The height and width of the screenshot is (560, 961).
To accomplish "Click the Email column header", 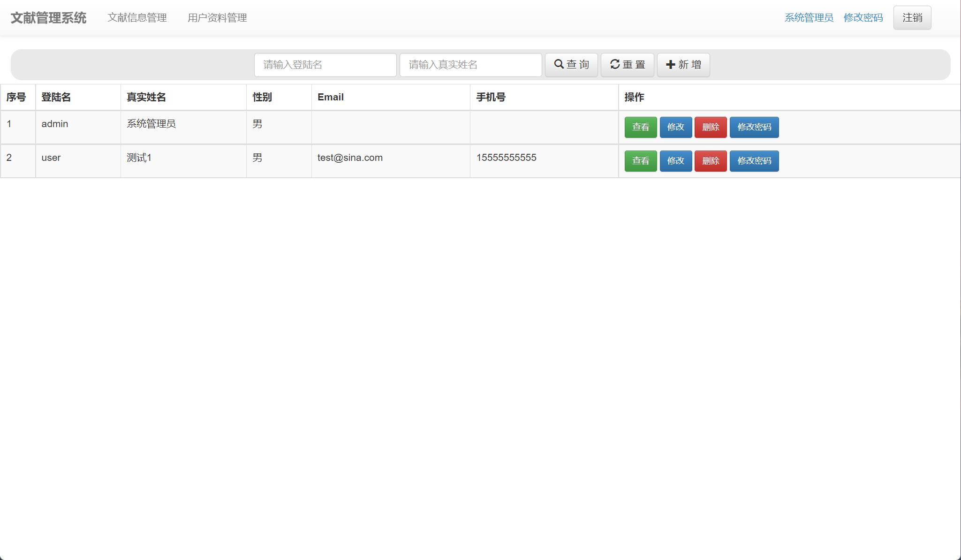I will [331, 97].
